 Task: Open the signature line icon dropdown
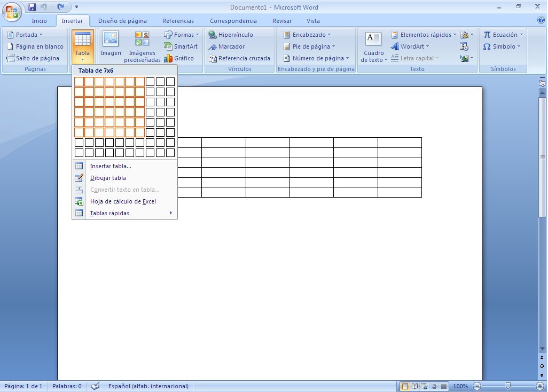coord(467,35)
